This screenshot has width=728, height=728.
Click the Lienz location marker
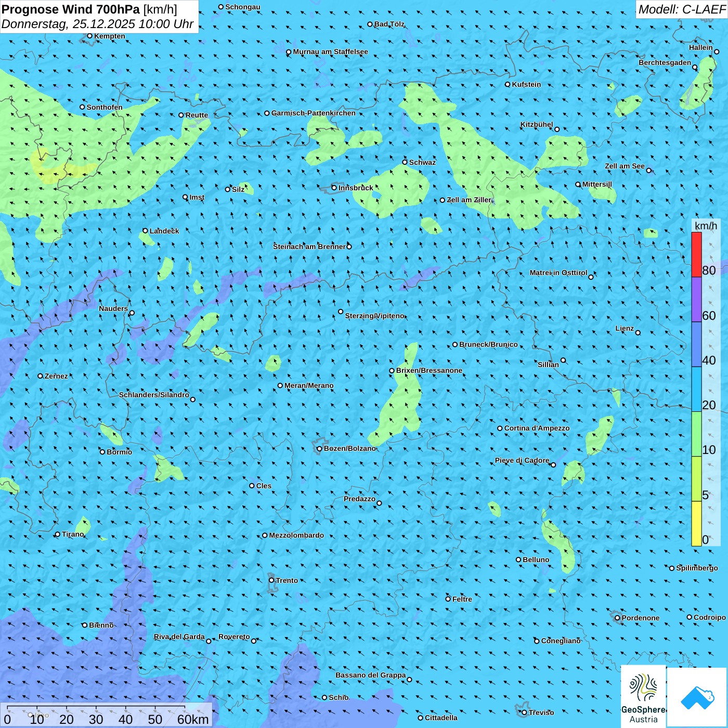point(638,333)
